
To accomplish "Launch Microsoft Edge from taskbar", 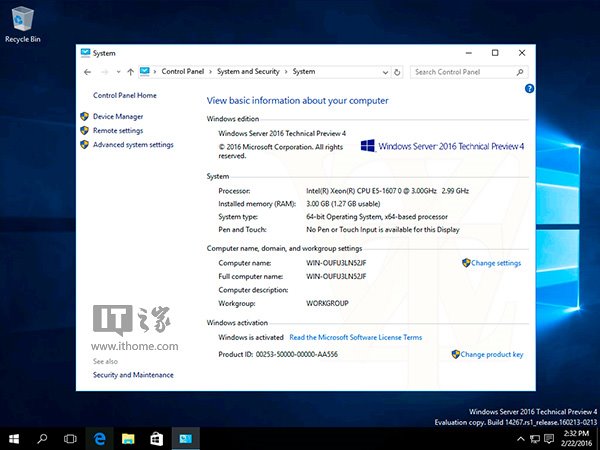I will (99, 439).
